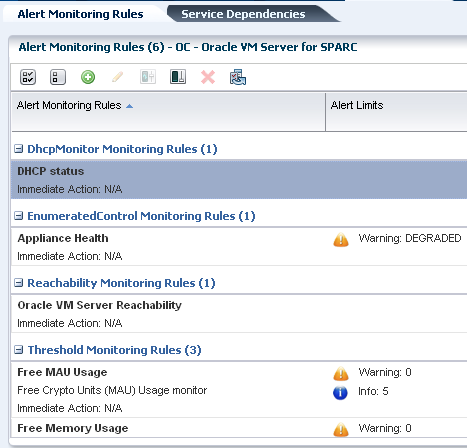Click the Deselect All rules icon
This screenshot has height=448, width=467.
pos(58,77)
